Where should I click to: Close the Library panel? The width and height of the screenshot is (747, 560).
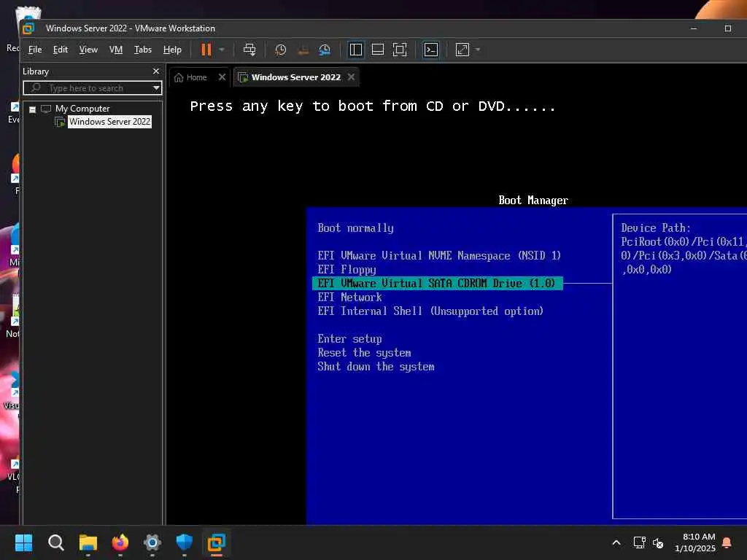(x=156, y=71)
